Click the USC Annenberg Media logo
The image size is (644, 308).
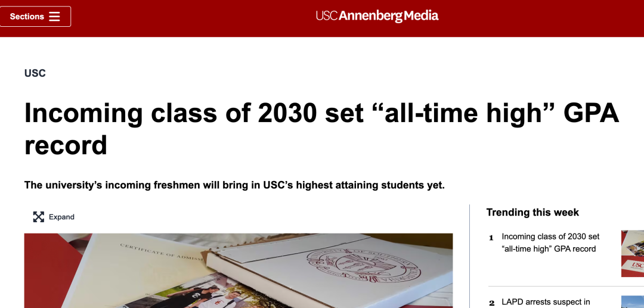(x=377, y=16)
